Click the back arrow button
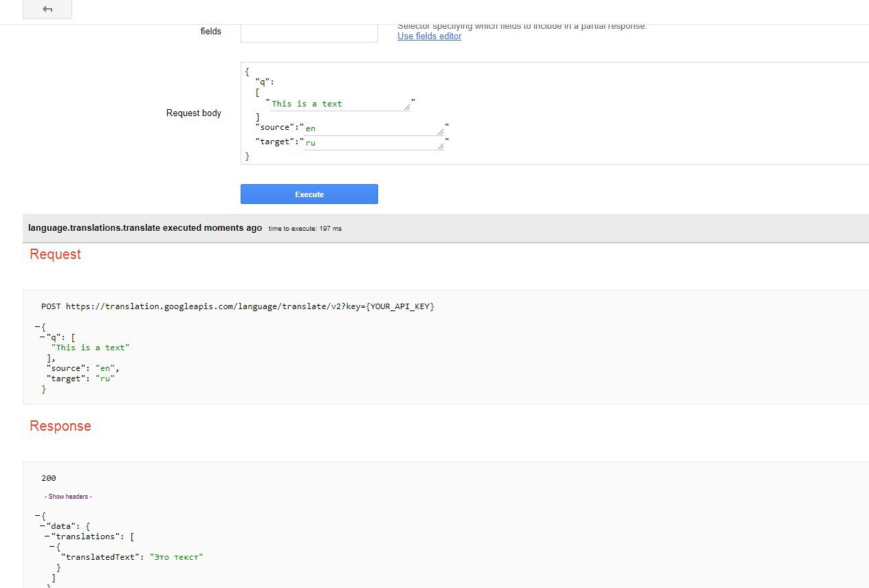The image size is (869, 588). pos(47,9)
